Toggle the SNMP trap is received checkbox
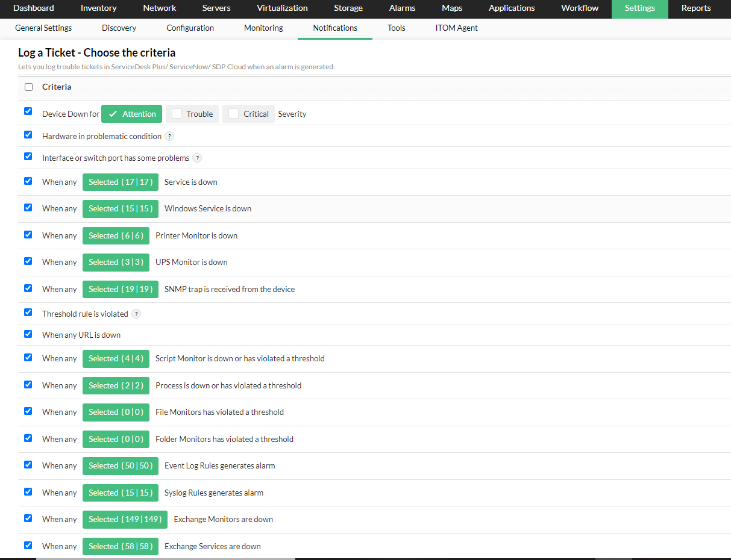731x560 pixels. (28, 288)
